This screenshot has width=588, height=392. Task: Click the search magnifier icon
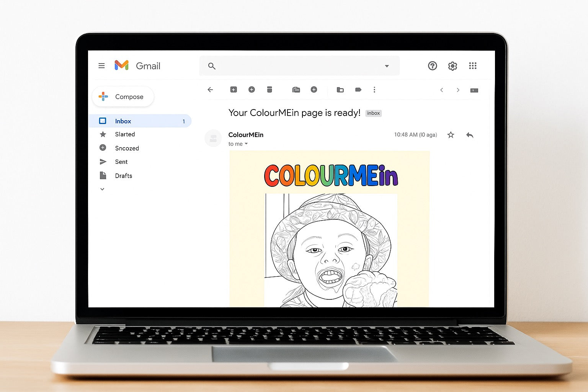(212, 66)
